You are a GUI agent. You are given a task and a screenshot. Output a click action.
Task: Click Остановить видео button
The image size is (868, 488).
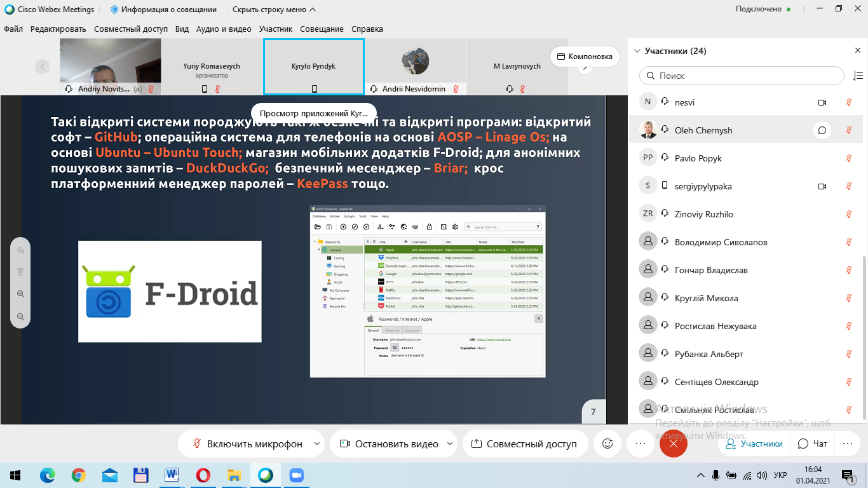tap(388, 444)
